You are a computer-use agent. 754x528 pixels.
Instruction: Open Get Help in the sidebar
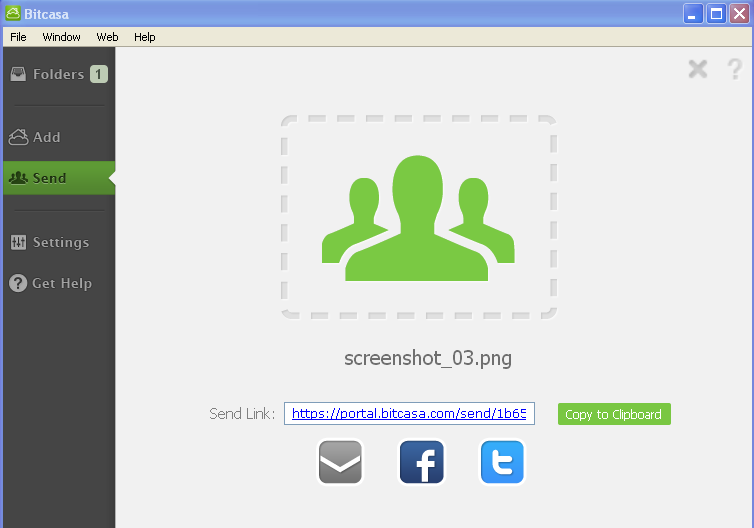[x=59, y=283]
